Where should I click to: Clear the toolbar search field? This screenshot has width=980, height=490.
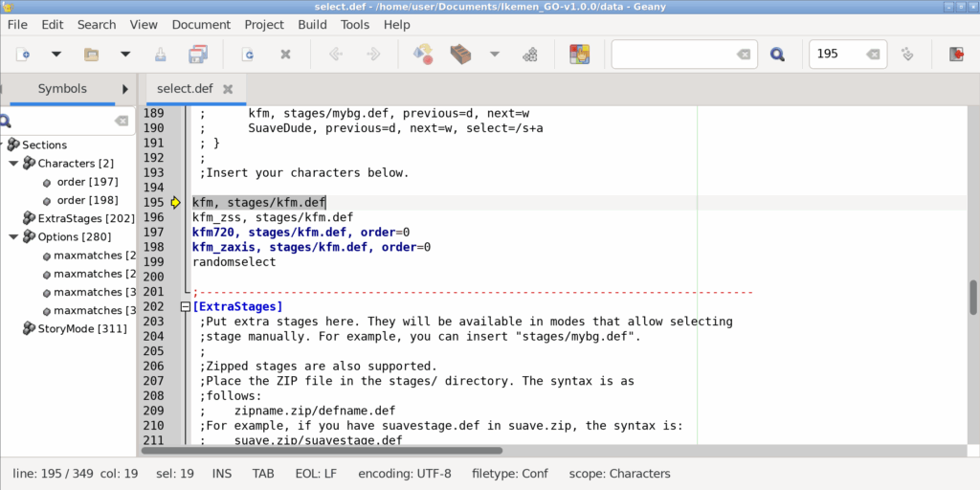(x=744, y=55)
